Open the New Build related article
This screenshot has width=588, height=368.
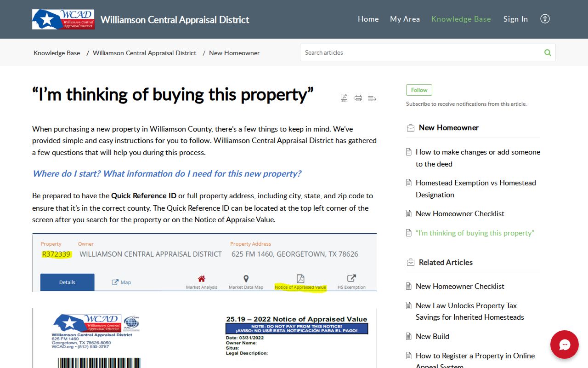(x=432, y=336)
